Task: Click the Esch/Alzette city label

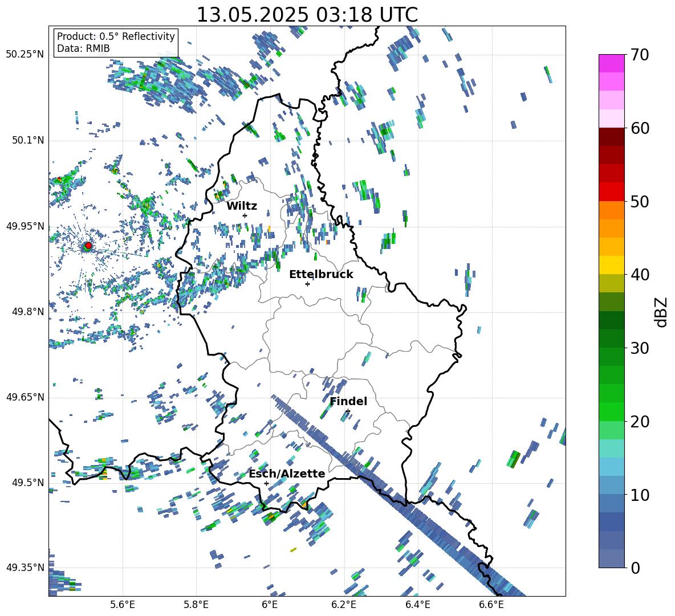Action: pos(287,474)
